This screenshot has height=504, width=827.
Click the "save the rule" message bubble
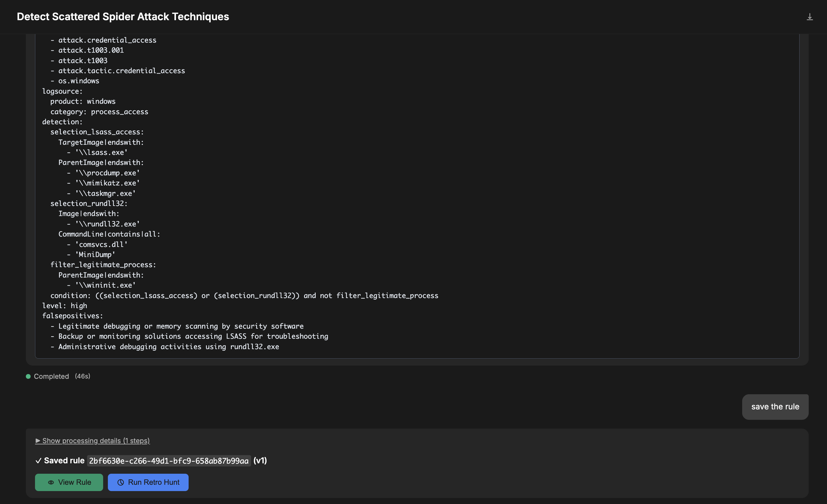click(x=775, y=407)
